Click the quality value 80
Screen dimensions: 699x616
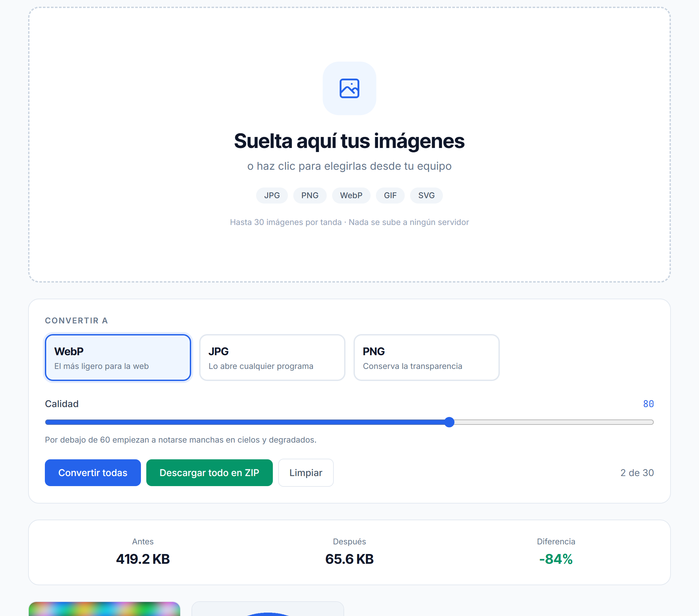coord(648,404)
